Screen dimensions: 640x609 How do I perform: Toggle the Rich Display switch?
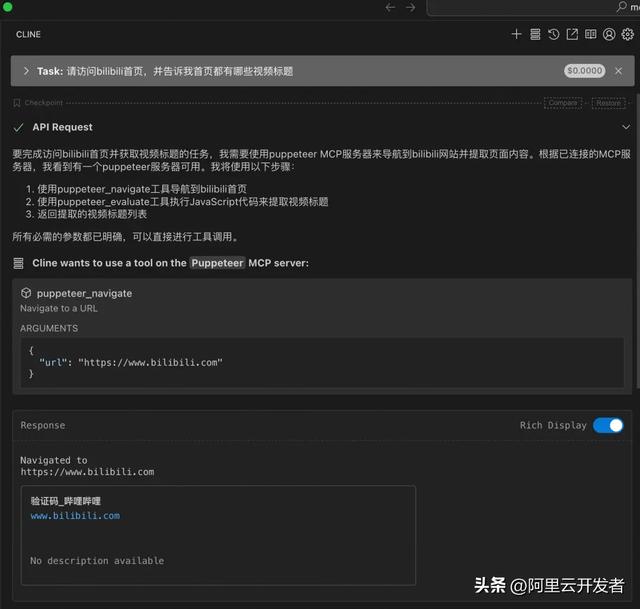pyautogui.click(x=608, y=425)
